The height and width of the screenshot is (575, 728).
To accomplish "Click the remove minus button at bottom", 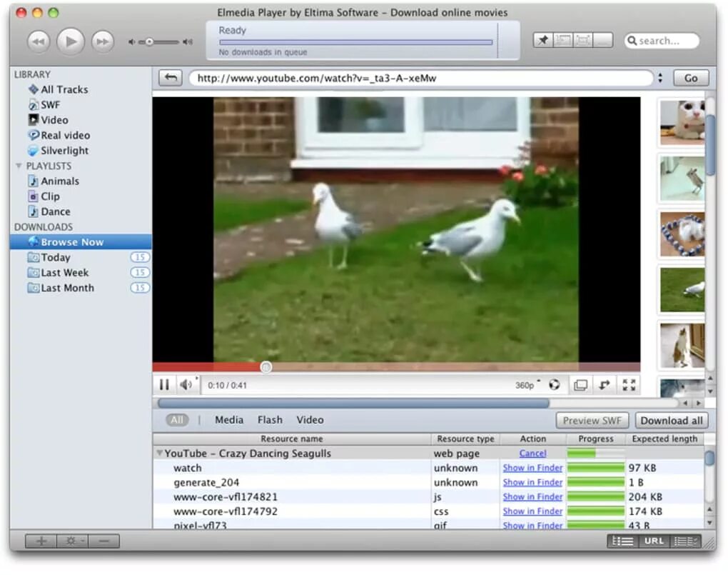I will coord(104,541).
